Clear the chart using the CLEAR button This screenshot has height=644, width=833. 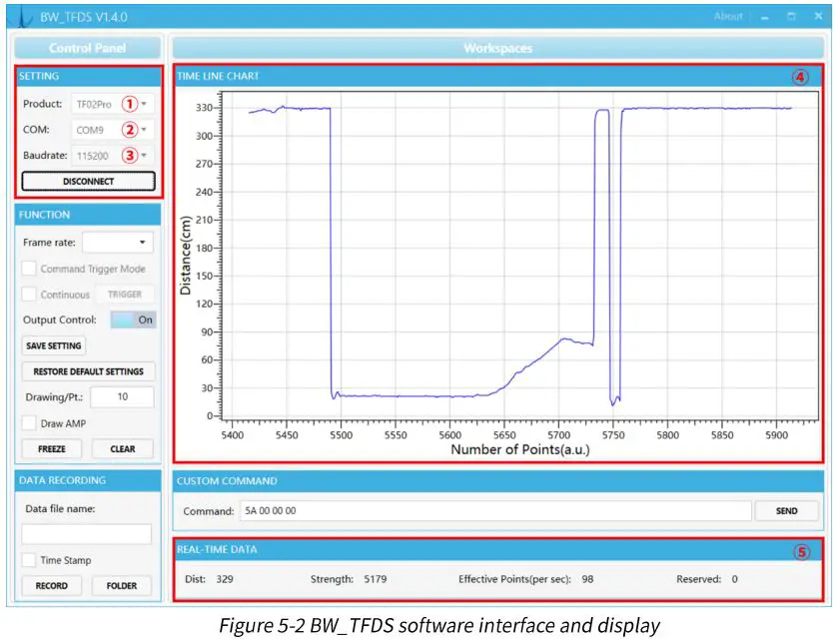122,448
